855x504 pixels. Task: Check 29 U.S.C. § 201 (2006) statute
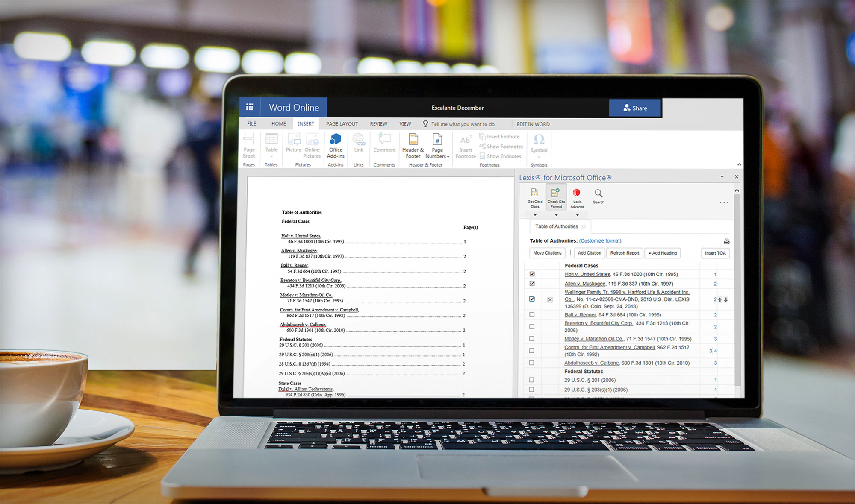point(531,380)
